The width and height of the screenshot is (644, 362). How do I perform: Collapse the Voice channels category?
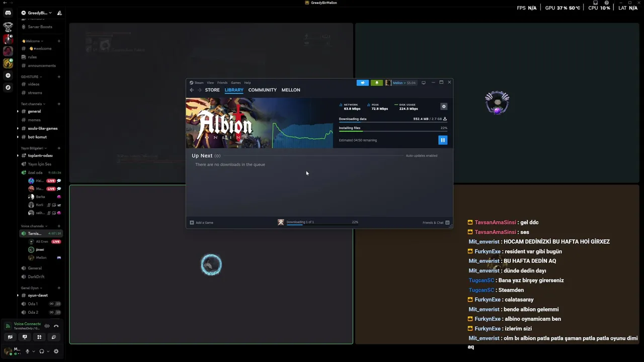(34, 226)
